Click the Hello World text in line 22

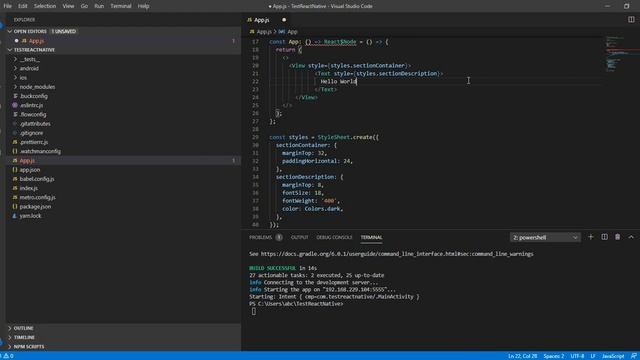coord(338,81)
